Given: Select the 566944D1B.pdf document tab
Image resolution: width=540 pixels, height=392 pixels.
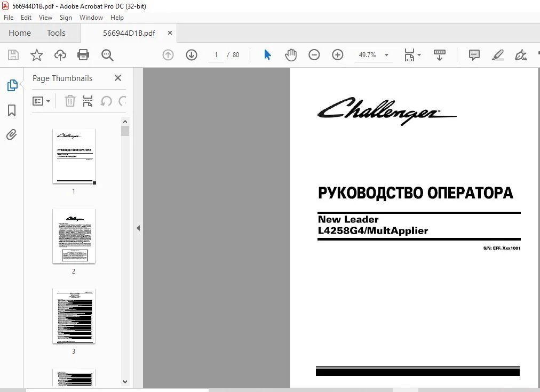Looking at the screenshot, I should (129, 33).
